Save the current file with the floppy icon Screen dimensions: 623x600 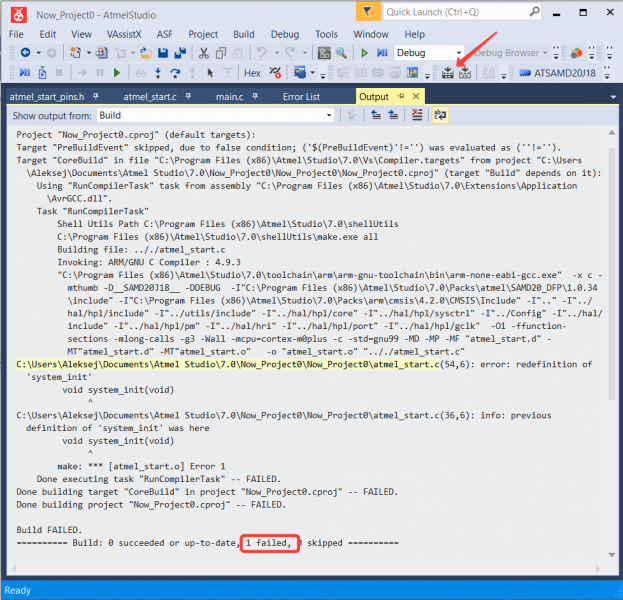tap(163, 53)
